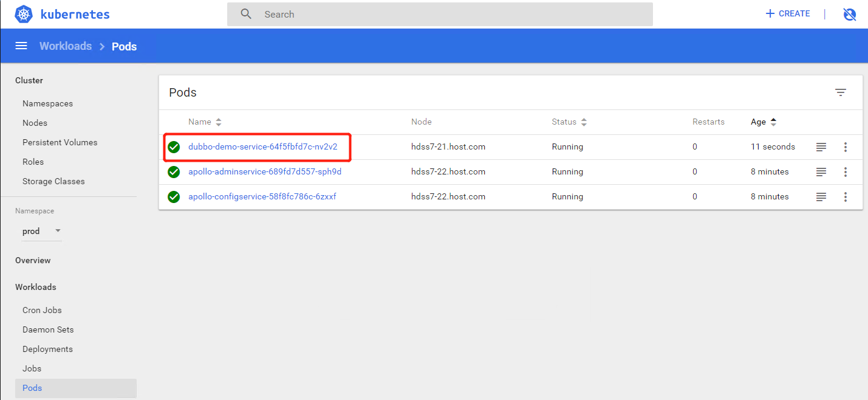View logs icon for apollo-adminservice pod
This screenshot has height=400, width=868.
click(821, 172)
